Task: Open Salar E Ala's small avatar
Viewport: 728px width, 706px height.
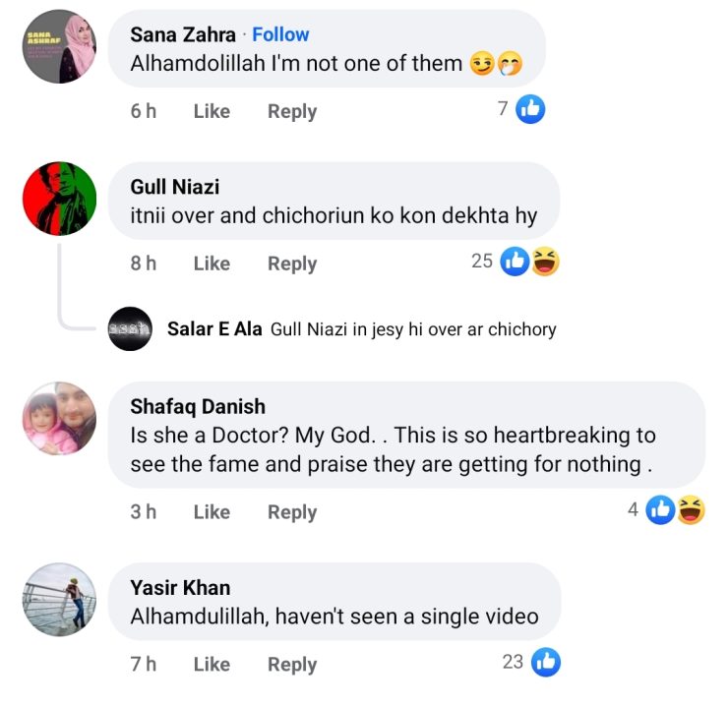Action: tap(130, 329)
